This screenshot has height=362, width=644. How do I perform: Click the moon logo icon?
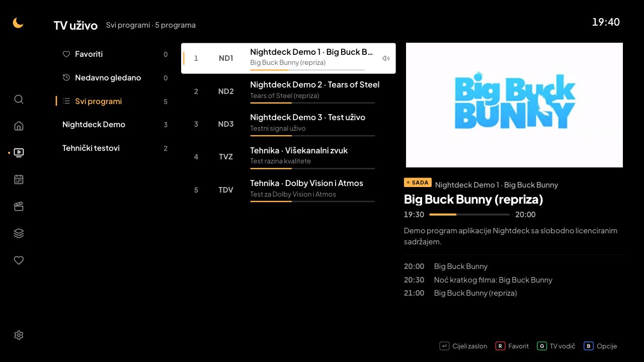coord(18,23)
